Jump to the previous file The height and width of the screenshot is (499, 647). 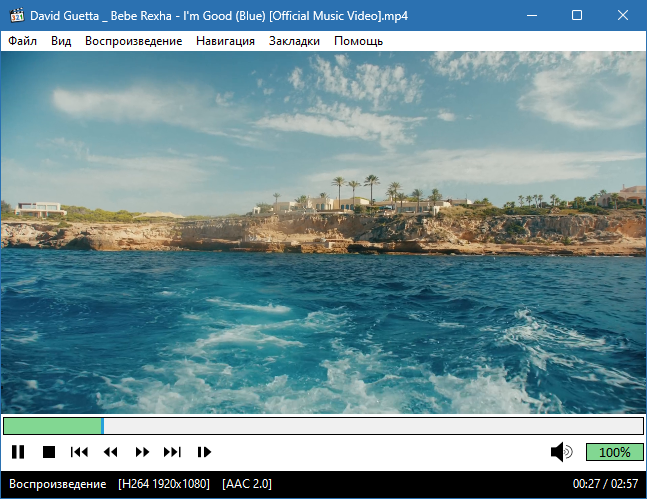coord(79,452)
